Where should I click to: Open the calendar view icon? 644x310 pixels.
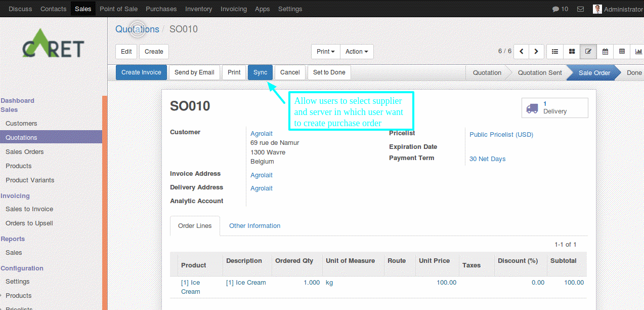click(x=605, y=52)
